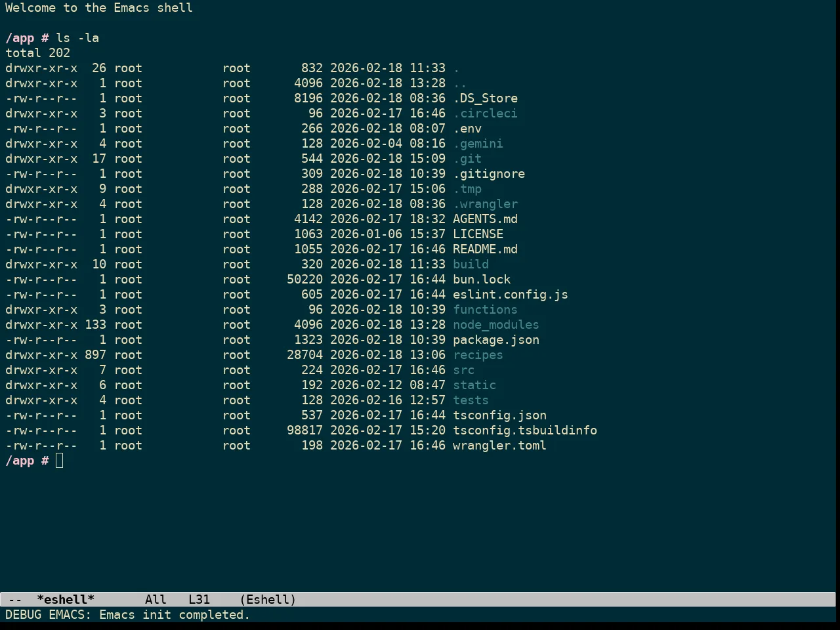Click the AGENTS.md file name

pyautogui.click(x=485, y=219)
